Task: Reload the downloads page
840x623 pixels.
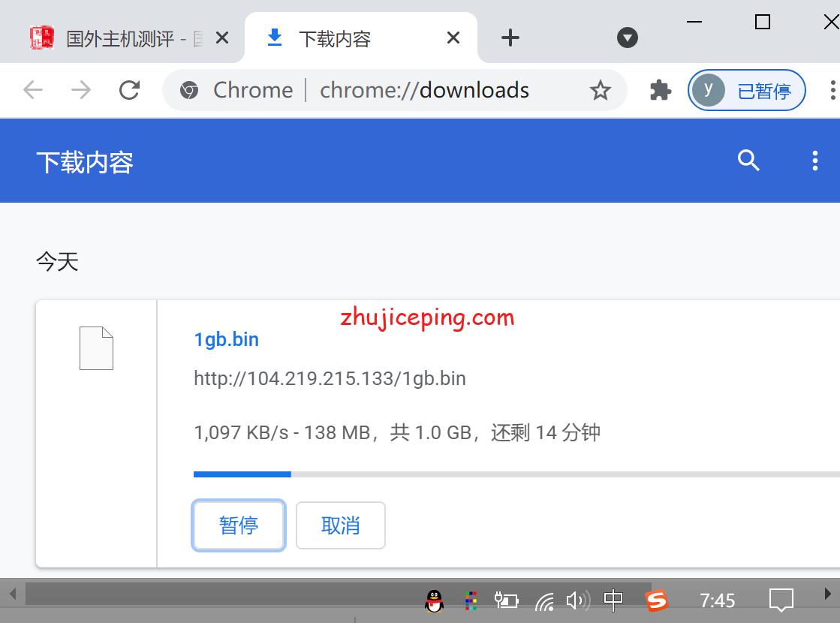Action: tap(130, 90)
